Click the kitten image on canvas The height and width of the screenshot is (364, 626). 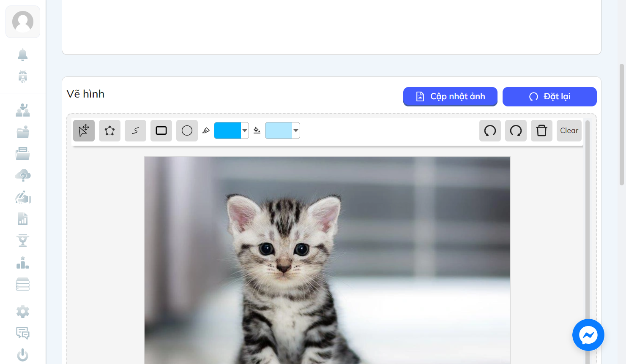(327, 260)
